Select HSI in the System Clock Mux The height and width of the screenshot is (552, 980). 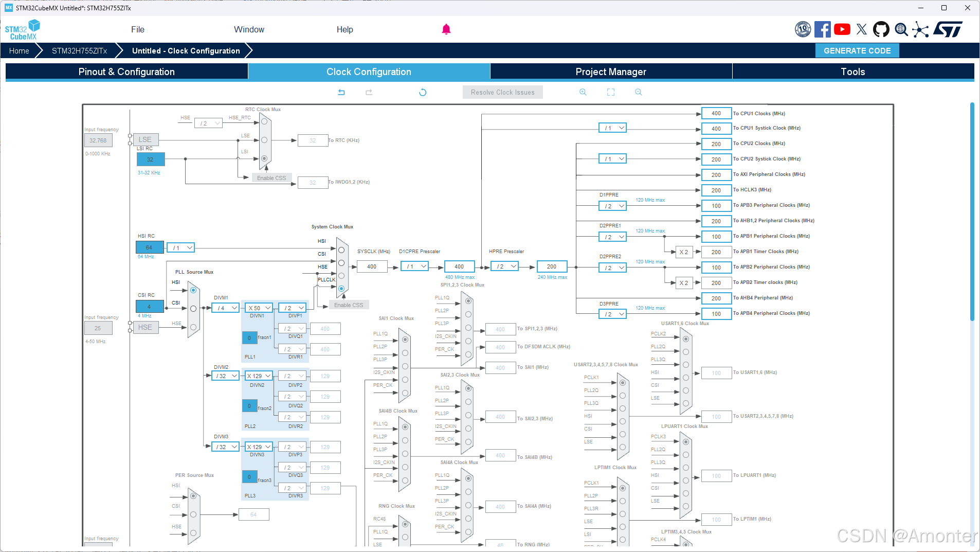(x=341, y=250)
